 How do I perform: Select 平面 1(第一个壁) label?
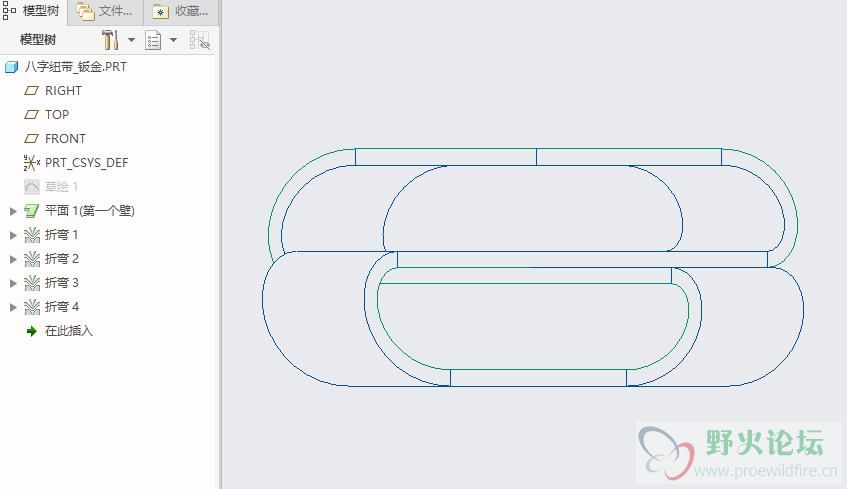90,211
